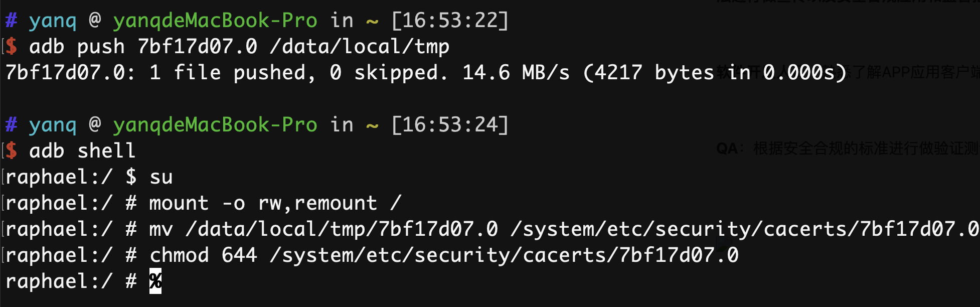The height and width of the screenshot is (307, 980).
Task: Click the username "yanq" on the first prompt
Action: click(x=53, y=21)
